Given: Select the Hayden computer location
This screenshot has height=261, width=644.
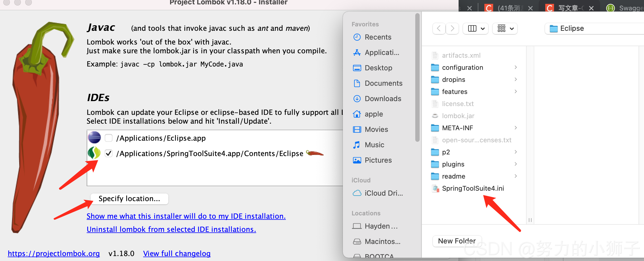Looking at the screenshot, I should 381,226.
